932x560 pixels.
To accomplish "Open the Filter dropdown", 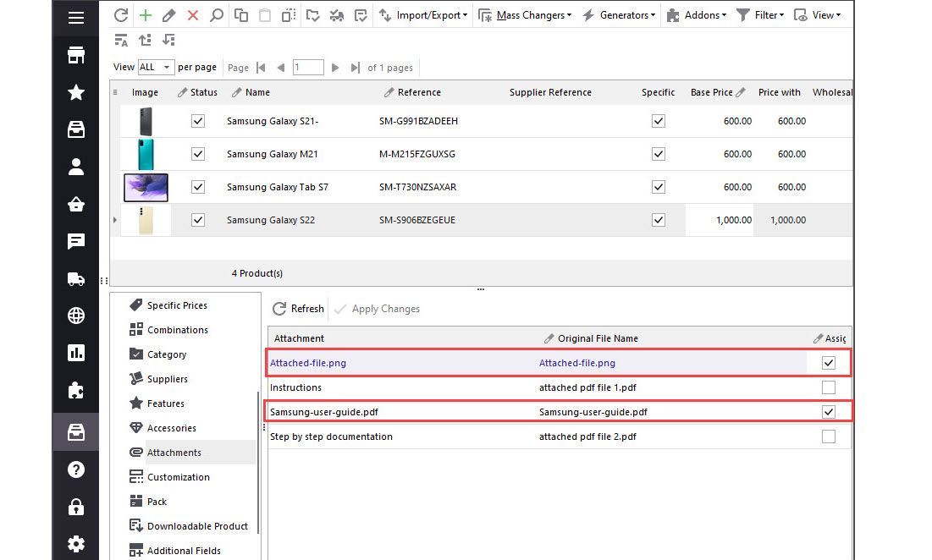I will pos(760,15).
